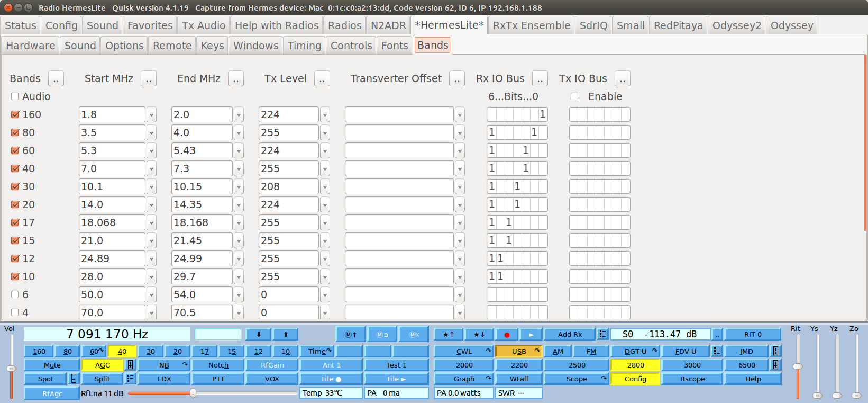868x403 pixels.
Task: Adjust the Vol slider handle
Action: pyautogui.click(x=11, y=368)
